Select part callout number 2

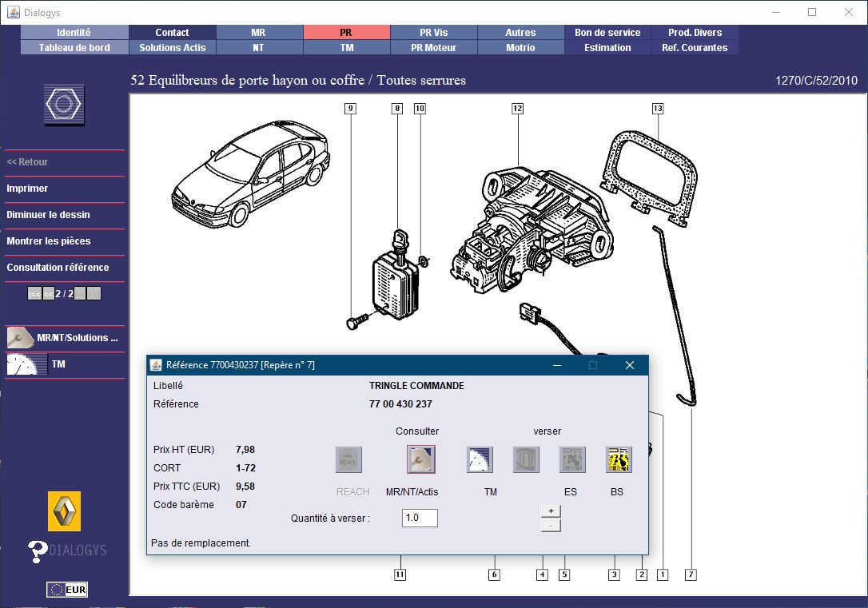(642, 574)
